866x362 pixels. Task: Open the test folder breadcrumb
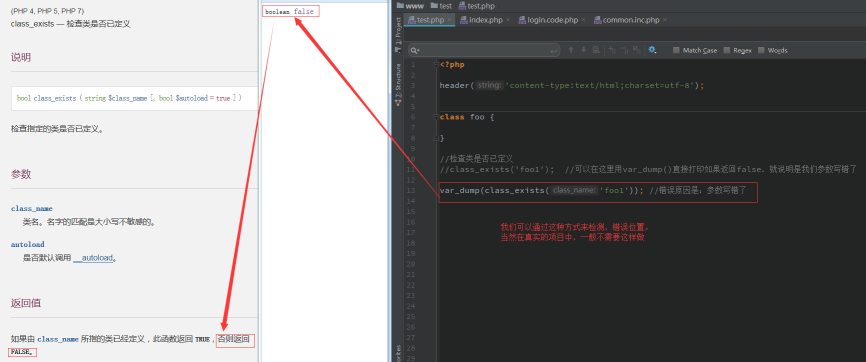440,6
